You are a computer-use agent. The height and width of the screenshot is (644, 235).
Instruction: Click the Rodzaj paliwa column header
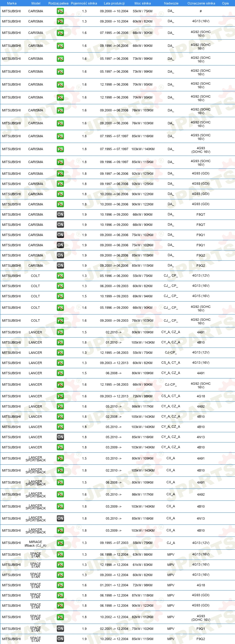58,3
